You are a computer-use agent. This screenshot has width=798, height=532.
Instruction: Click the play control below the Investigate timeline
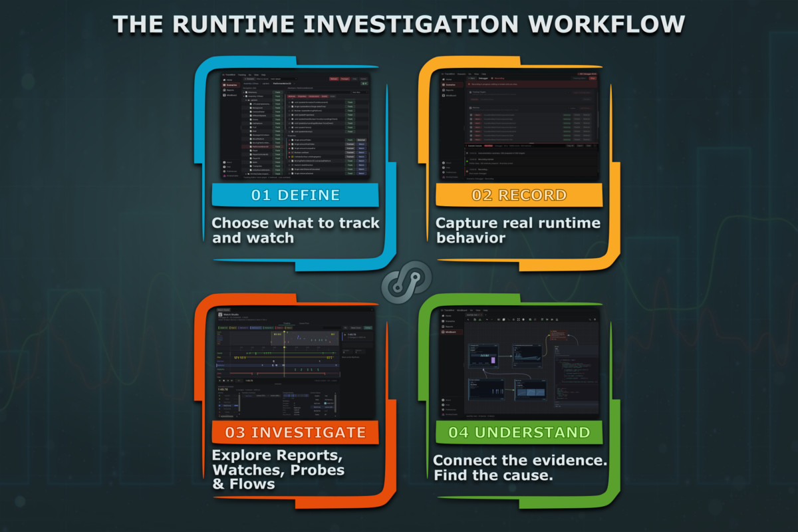(219, 380)
